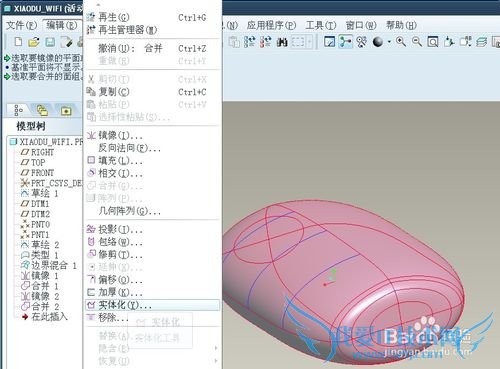500x369 pixels.
Task: Click the regenerate icons with blue arrows
Action: coord(249,42)
